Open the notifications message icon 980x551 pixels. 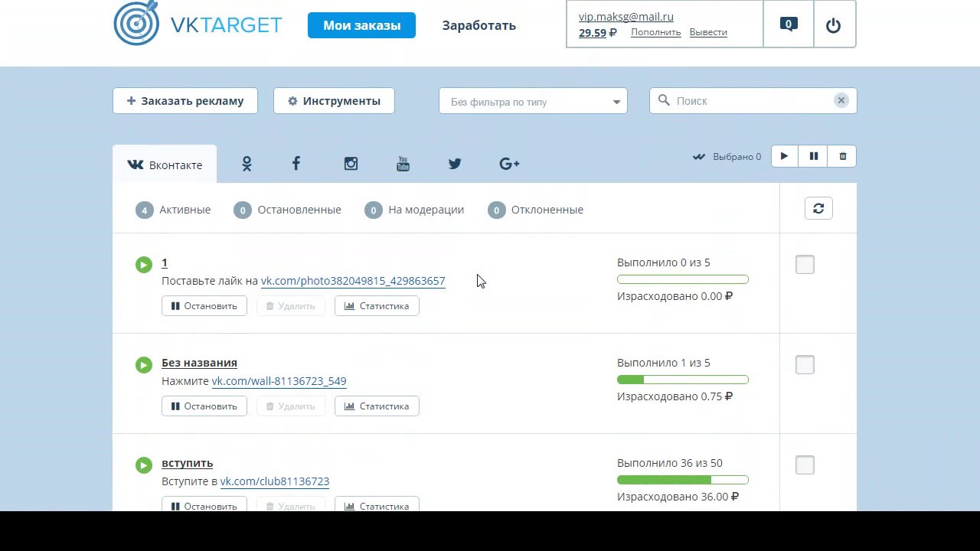coord(789,24)
